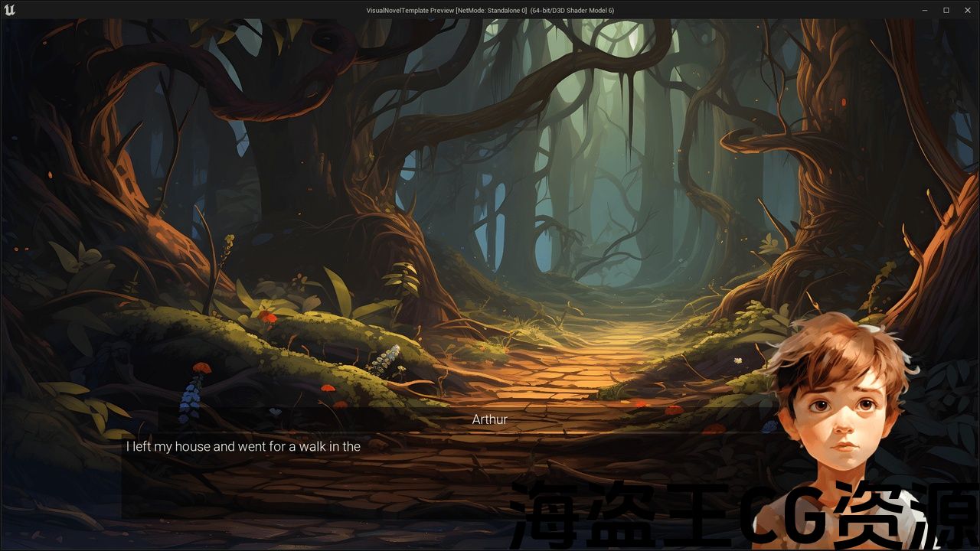This screenshot has height=551, width=980.
Task: Click the small white flower right of path
Action: tap(737, 360)
